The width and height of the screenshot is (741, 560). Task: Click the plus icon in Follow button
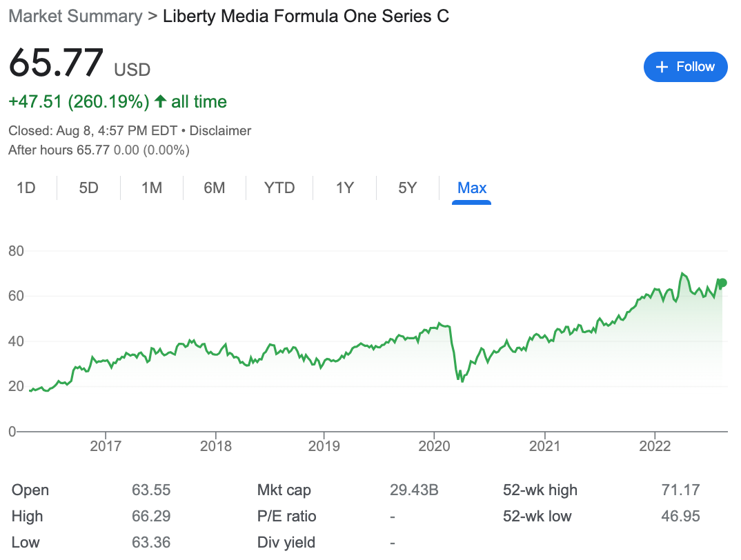662,67
